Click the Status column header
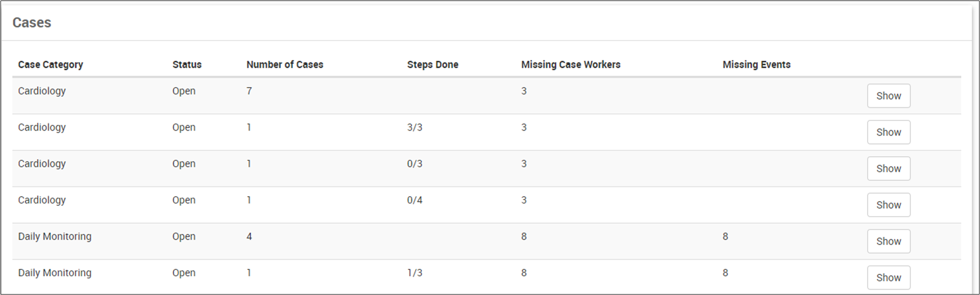 [x=187, y=65]
